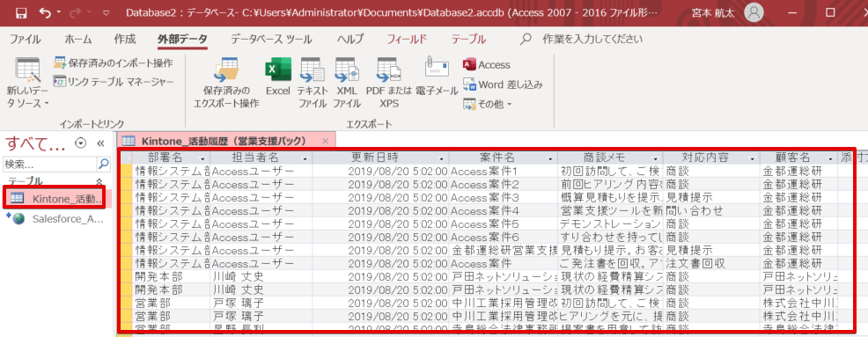Open the Customize Quick Access Toolbar arrow
Screen dimensions: 868x337
pyautogui.click(x=106, y=13)
